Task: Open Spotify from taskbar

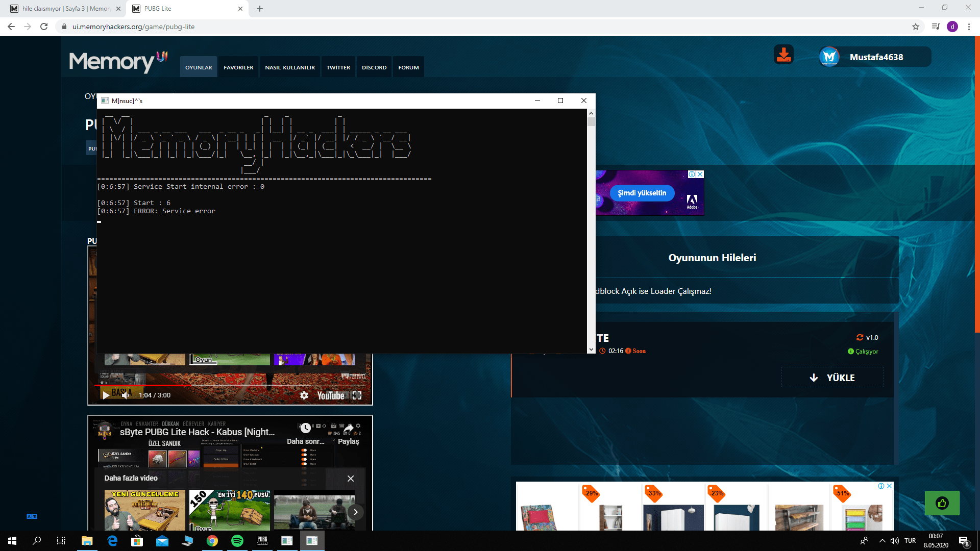Action: coord(237,541)
